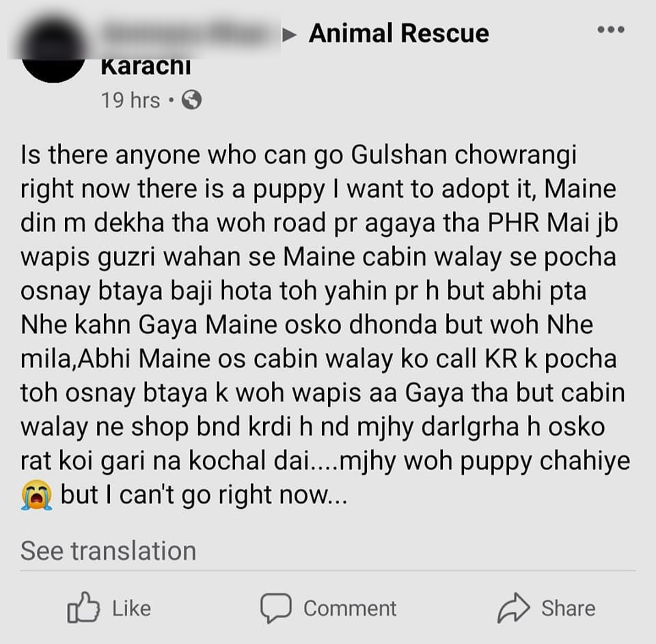
Task: Tap the curved arrow Share icon
Action: point(513,608)
